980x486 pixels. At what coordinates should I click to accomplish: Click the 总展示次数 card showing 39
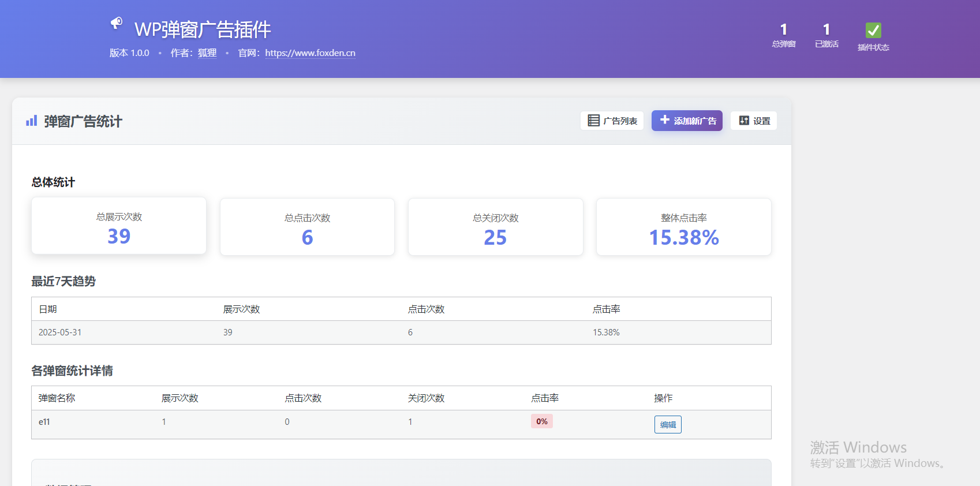pos(119,226)
